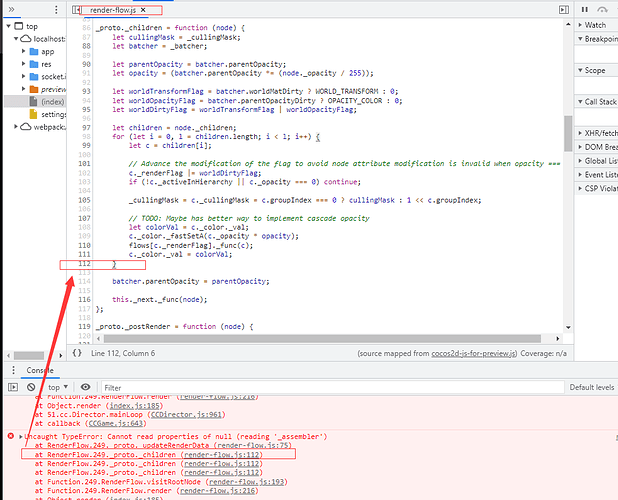The width and height of the screenshot is (618, 500).
Task: Open the (index) file
Action: 52,102
